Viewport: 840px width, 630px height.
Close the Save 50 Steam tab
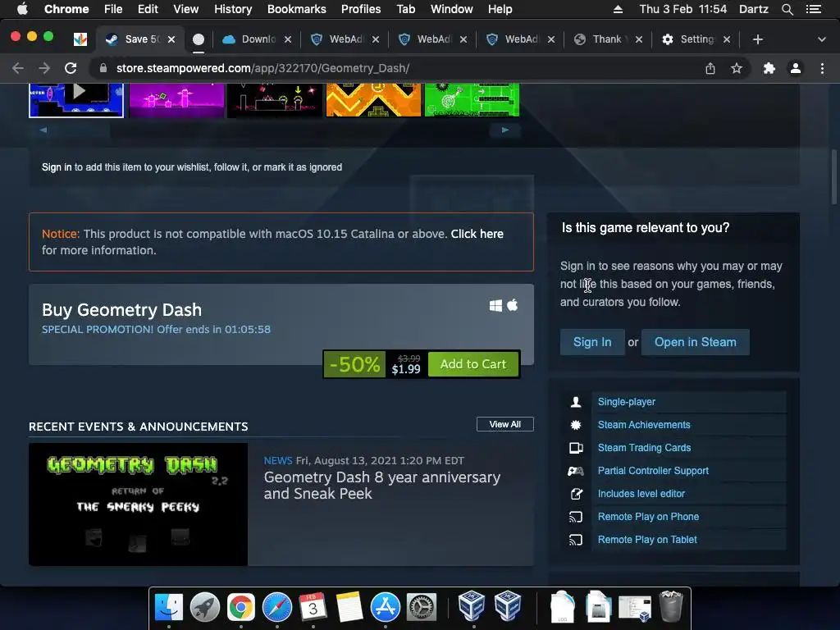coord(171,39)
